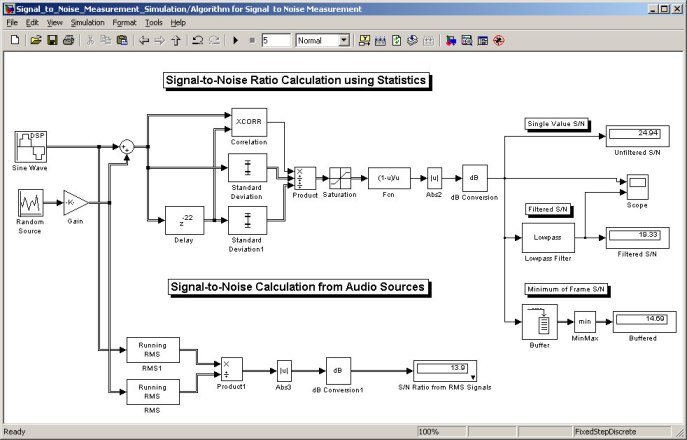
Task: Open the Tools menu
Action: [x=154, y=22]
